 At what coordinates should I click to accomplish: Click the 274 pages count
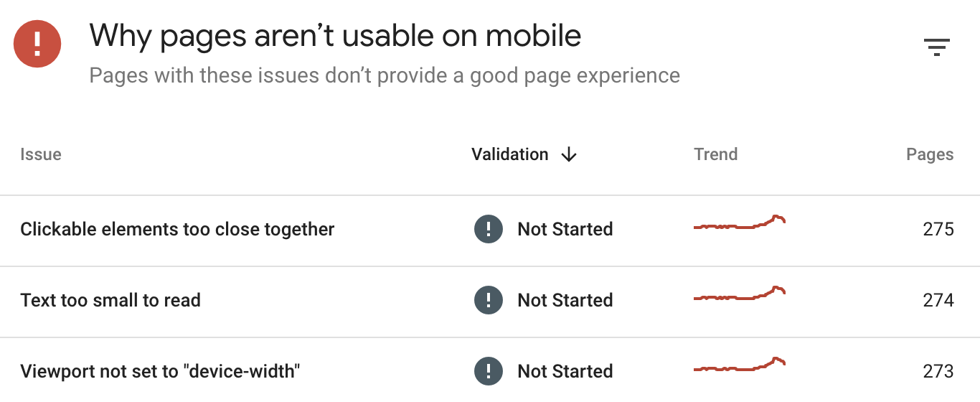pos(938,300)
